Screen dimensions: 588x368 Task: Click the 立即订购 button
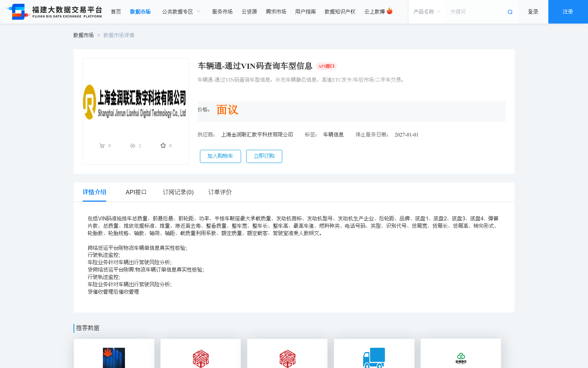(x=264, y=156)
